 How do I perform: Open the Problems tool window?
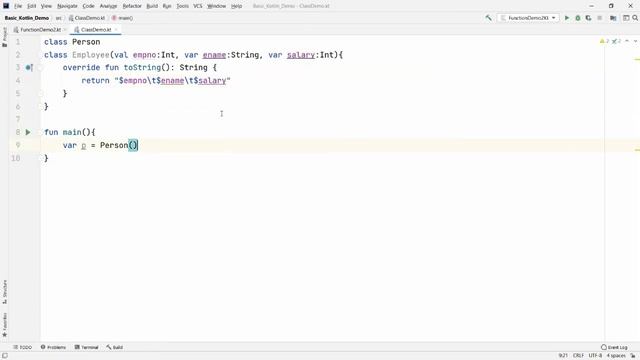coord(53,347)
